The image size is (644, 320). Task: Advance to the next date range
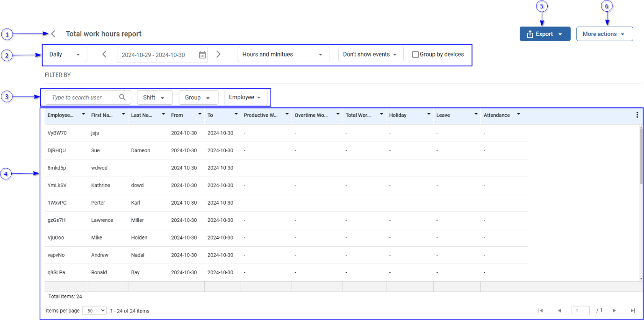[218, 54]
